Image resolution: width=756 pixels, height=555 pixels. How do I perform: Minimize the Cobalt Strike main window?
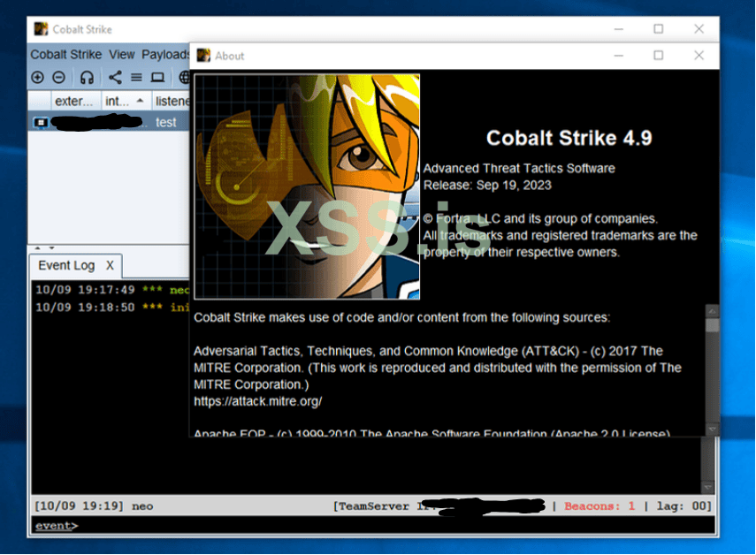(x=619, y=29)
